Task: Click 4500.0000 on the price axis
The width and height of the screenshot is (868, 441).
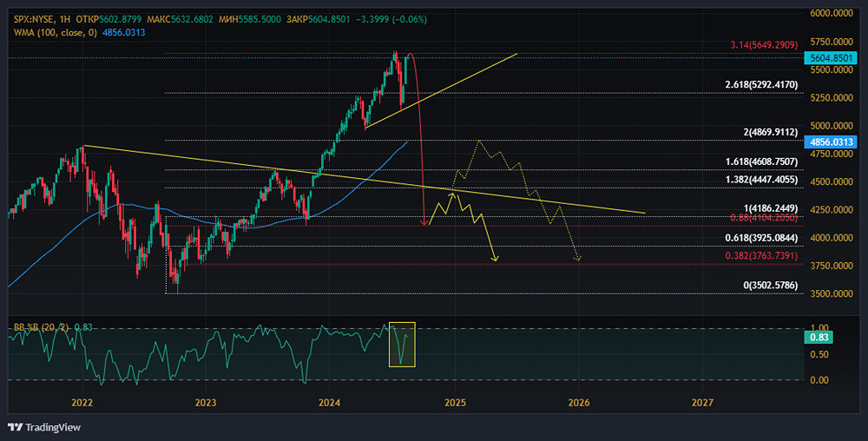Action: 831,181
